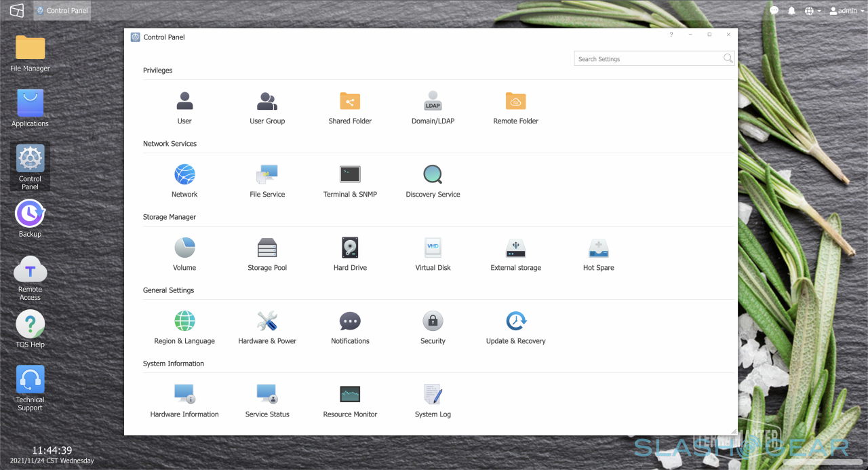
Task: Launch Backup from the desktop
Action: click(30, 216)
